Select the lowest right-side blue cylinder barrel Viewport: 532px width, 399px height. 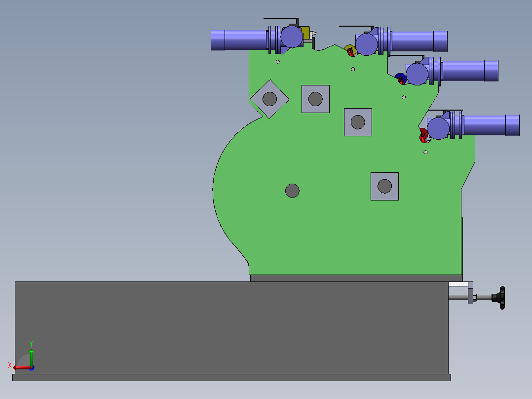[x=492, y=125]
